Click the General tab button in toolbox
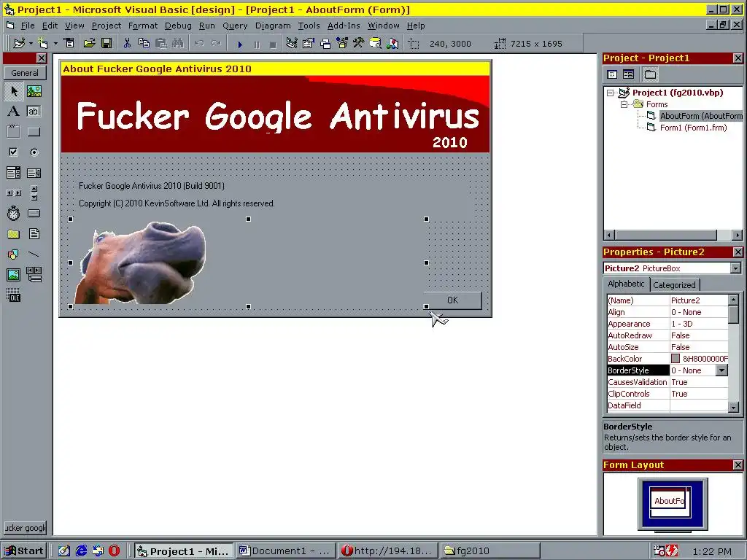 click(25, 73)
